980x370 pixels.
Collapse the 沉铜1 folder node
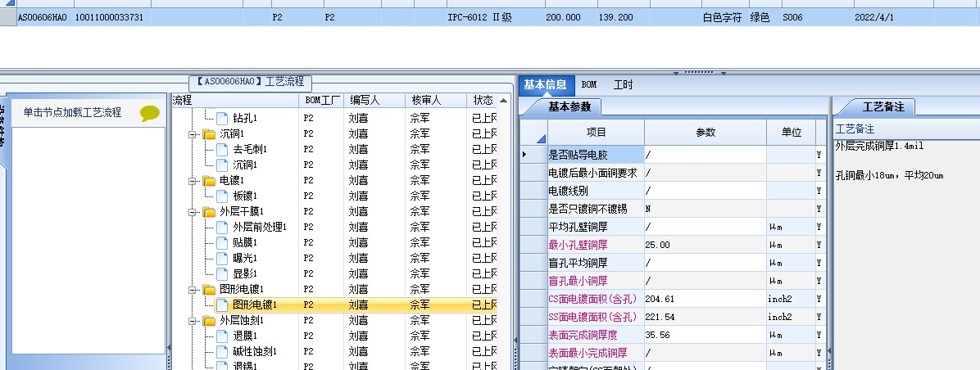click(193, 134)
